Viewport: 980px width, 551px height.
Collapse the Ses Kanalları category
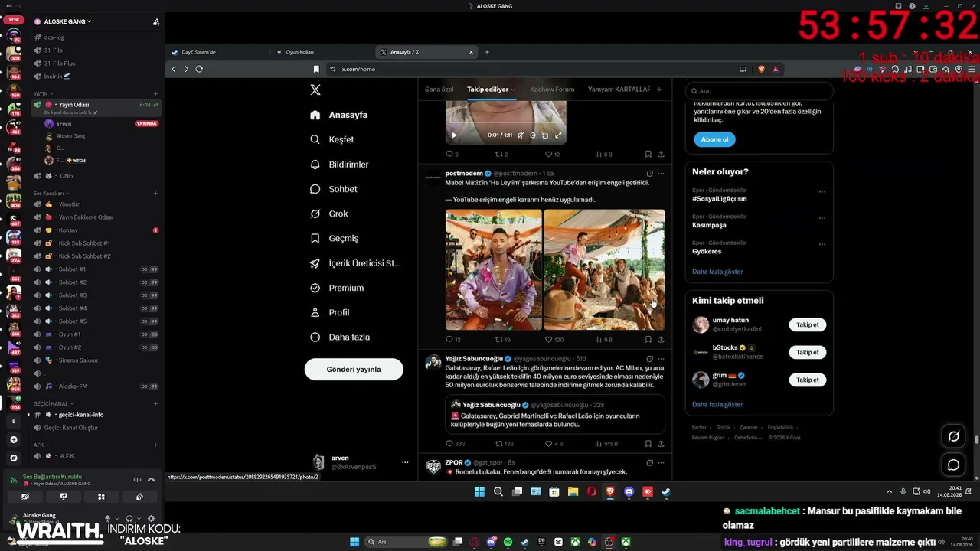pyautogui.click(x=51, y=194)
